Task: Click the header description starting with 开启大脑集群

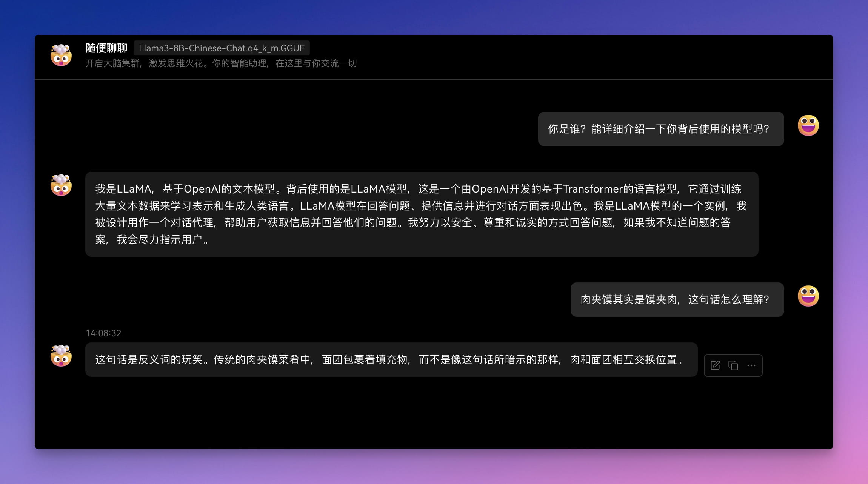Action: click(221, 63)
